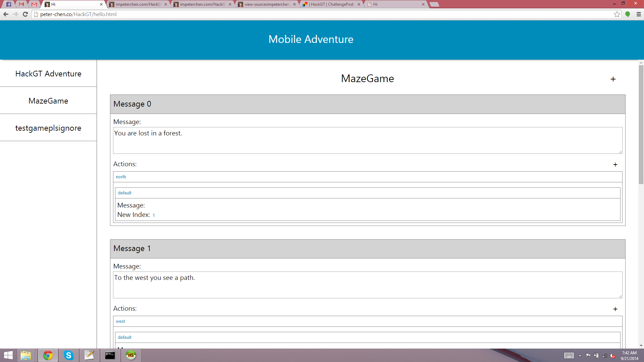644x362 pixels.
Task: Select testgameplsignore in sidebar
Action: pos(48,128)
